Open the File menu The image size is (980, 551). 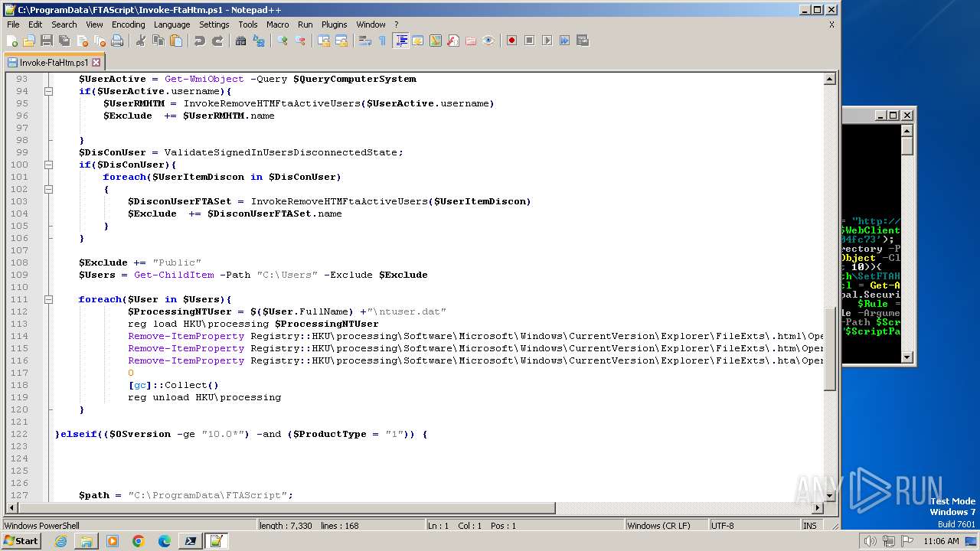point(13,24)
